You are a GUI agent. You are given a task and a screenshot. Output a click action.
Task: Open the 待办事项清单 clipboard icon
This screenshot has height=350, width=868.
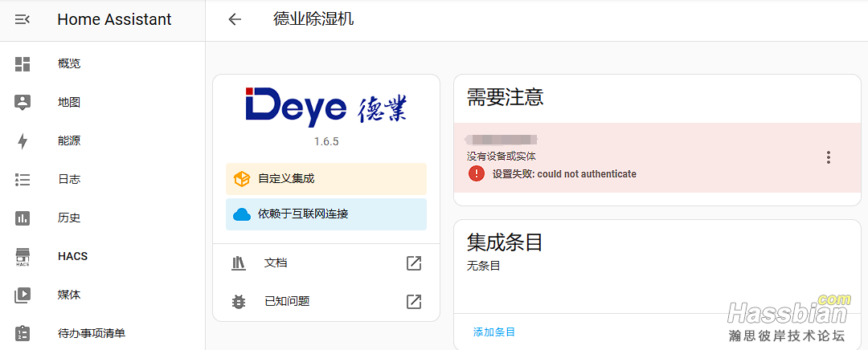point(23,333)
